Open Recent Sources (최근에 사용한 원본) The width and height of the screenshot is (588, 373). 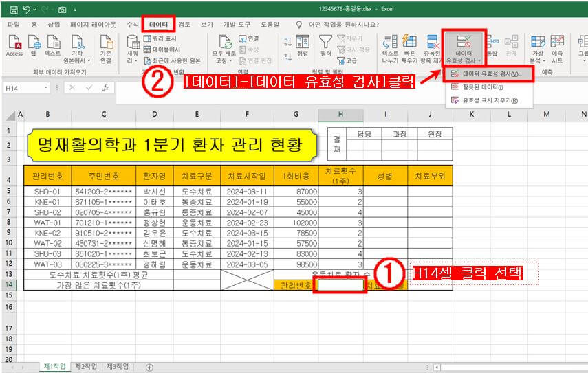click(172, 60)
